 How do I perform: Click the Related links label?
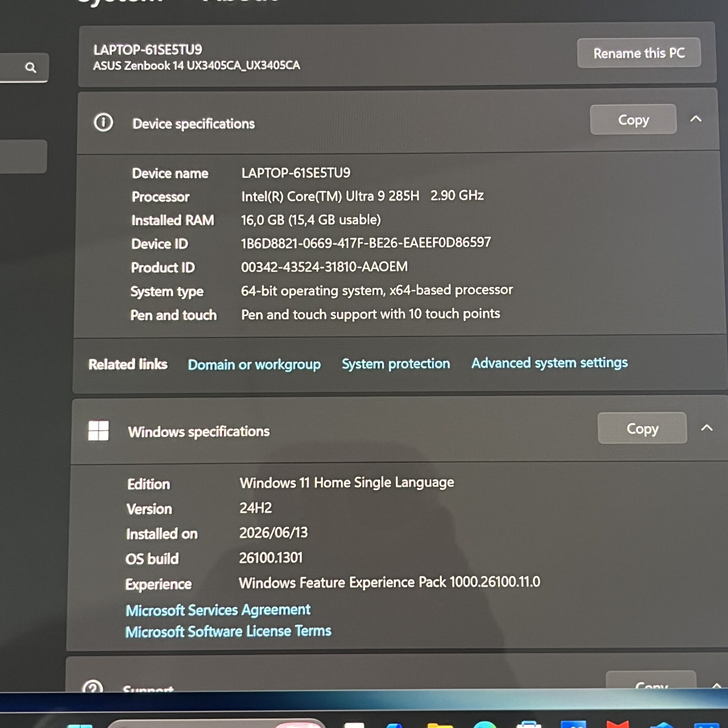(x=128, y=364)
